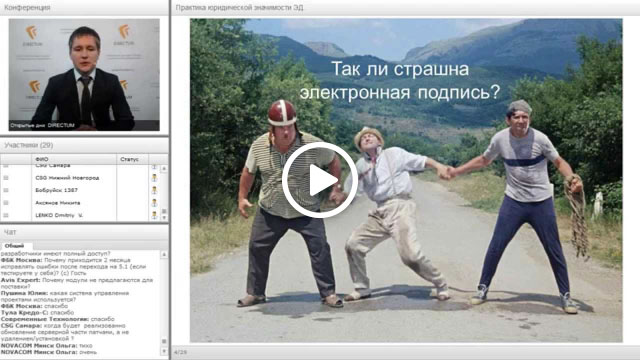Click the chat scrollbar up arrow
Viewport: 640px width, 360px height.
pyautogui.click(x=164, y=255)
